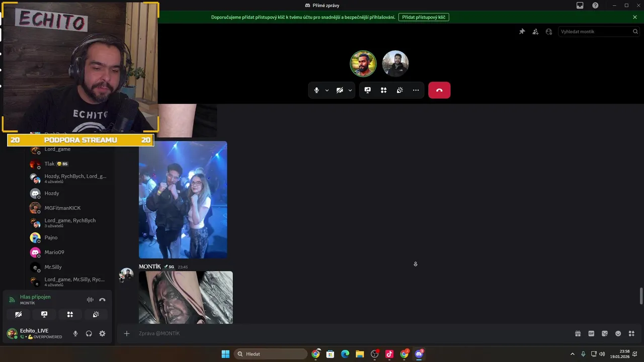This screenshot has width=644, height=362.
Task: Open gift icon in message bar
Action: point(578,333)
